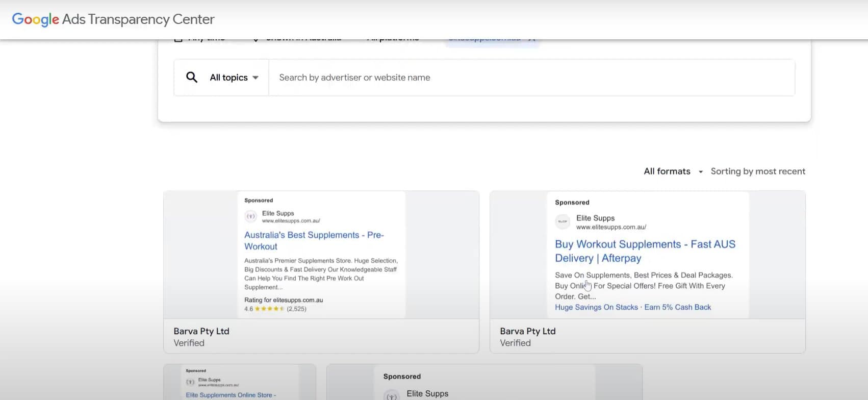The image size is (868, 400).
Task: Click Elite Supps favicon in Online Store ad
Action: pos(190,382)
